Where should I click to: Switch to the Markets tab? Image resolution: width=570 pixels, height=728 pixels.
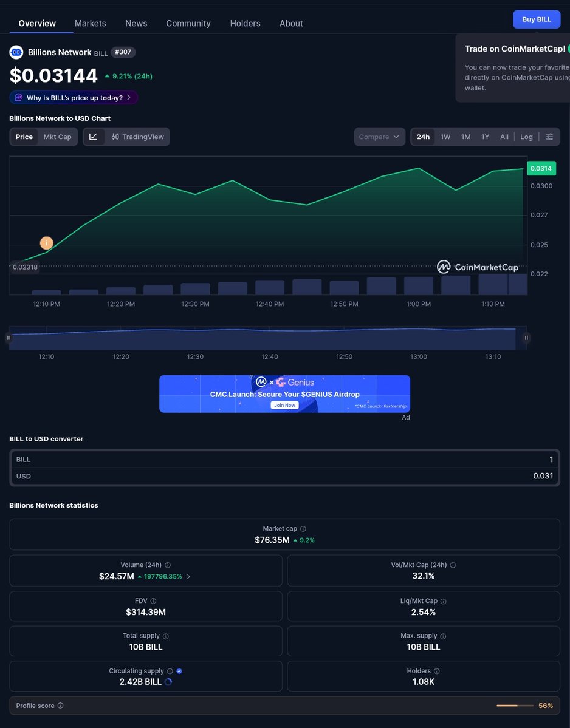pos(90,23)
